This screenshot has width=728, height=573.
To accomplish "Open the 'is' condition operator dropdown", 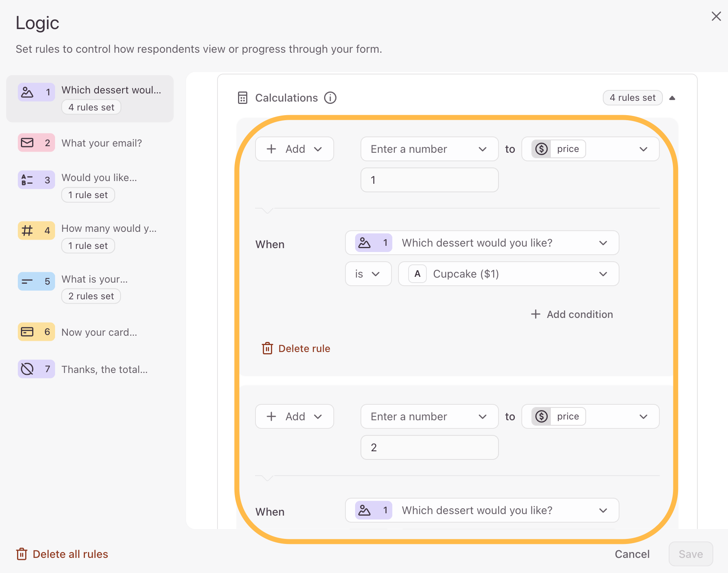I will (x=368, y=274).
